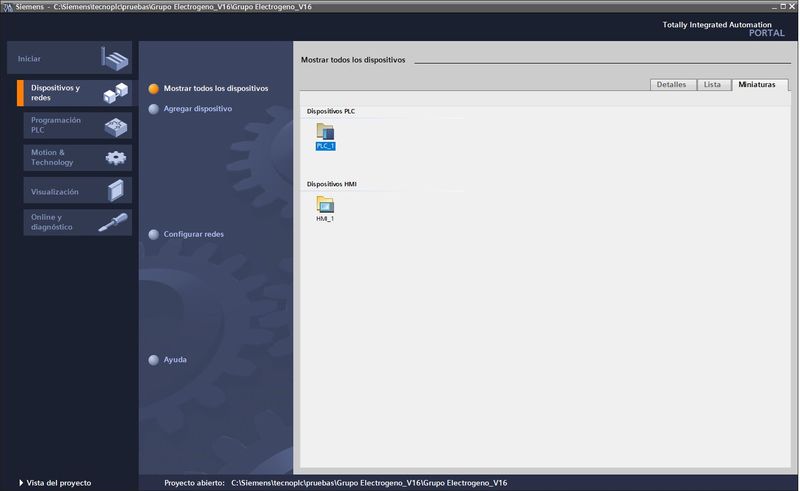Open Online y diagnóstico portal
This screenshot has width=800, height=491.
[78, 222]
